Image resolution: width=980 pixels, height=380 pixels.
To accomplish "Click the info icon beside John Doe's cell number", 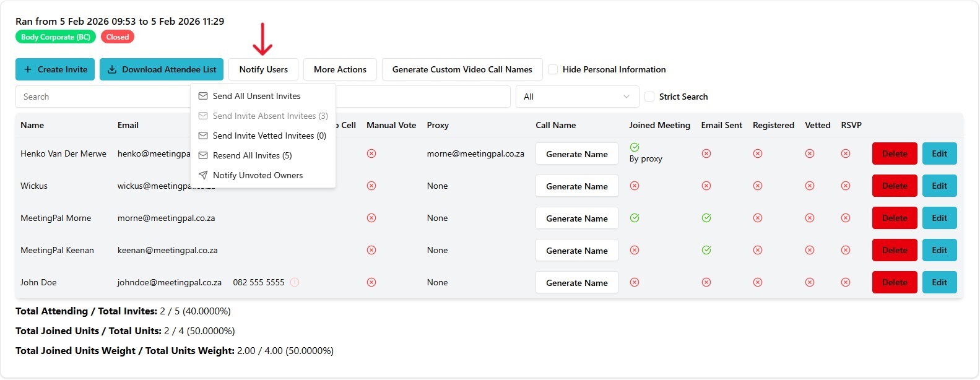I will pyautogui.click(x=295, y=282).
